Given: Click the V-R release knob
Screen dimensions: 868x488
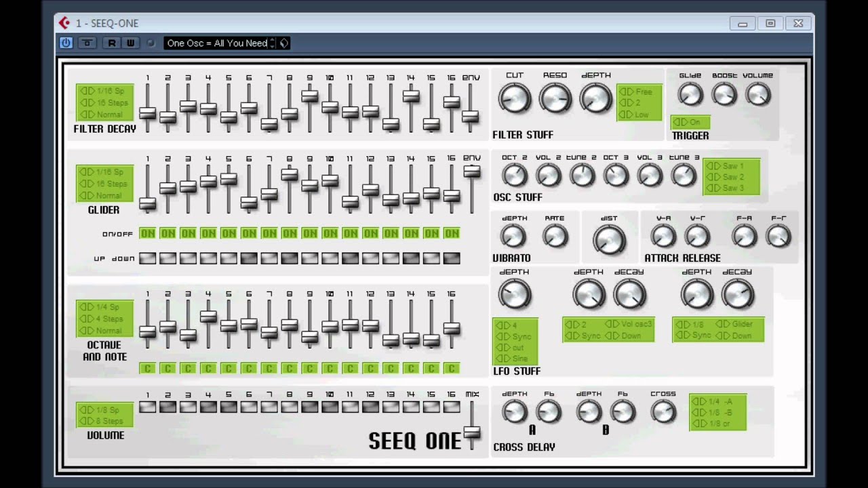Looking at the screenshot, I should pyautogui.click(x=697, y=236).
